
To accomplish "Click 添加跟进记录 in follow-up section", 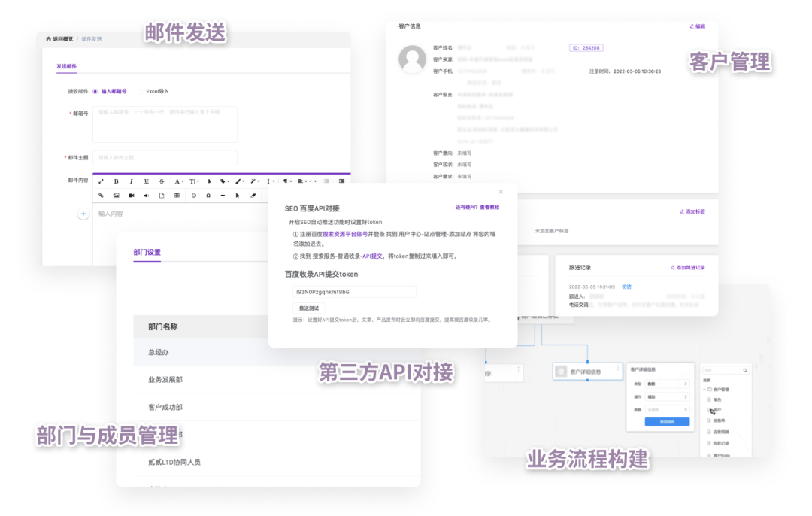I will click(689, 268).
